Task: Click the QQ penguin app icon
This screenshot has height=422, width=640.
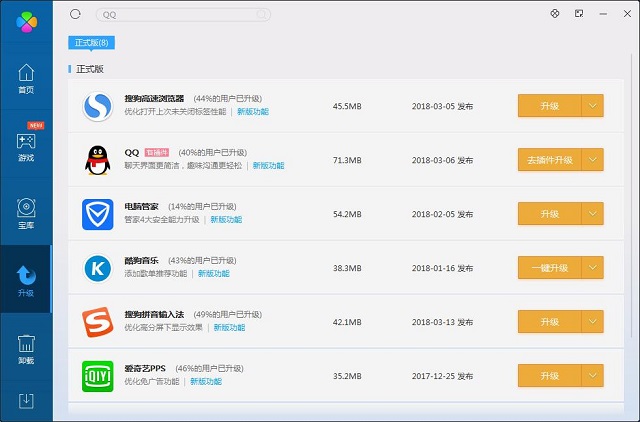Action: pyautogui.click(x=97, y=159)
